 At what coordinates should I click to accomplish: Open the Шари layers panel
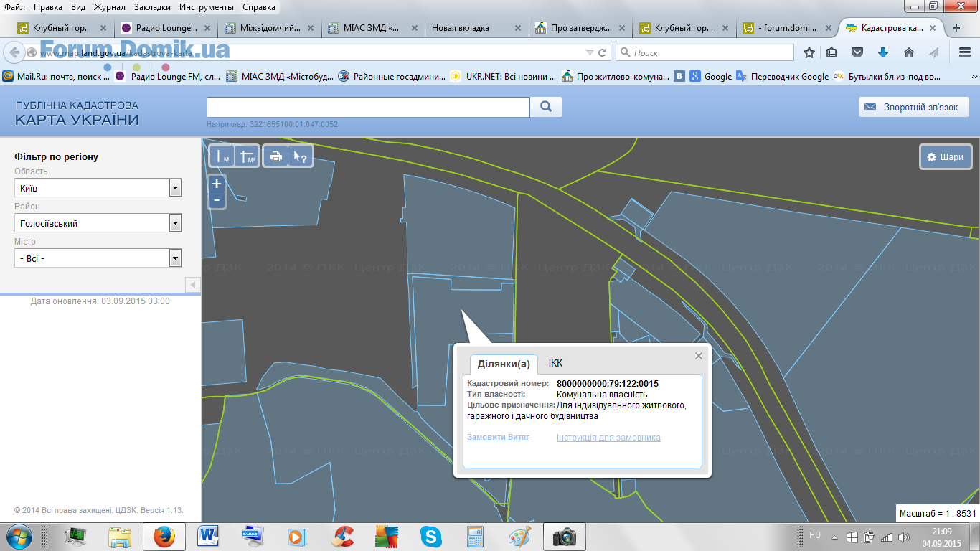pos(945,157)
